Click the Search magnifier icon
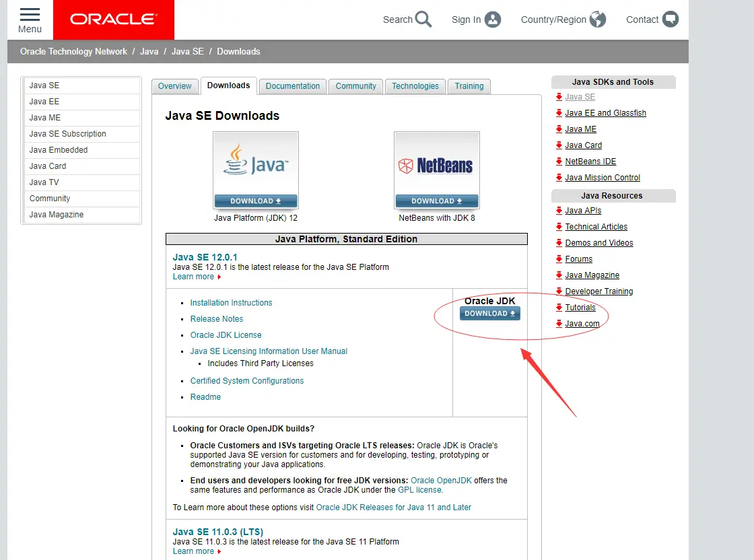The width and height of the screenshot is (754, 560). (x=423, y=20)
